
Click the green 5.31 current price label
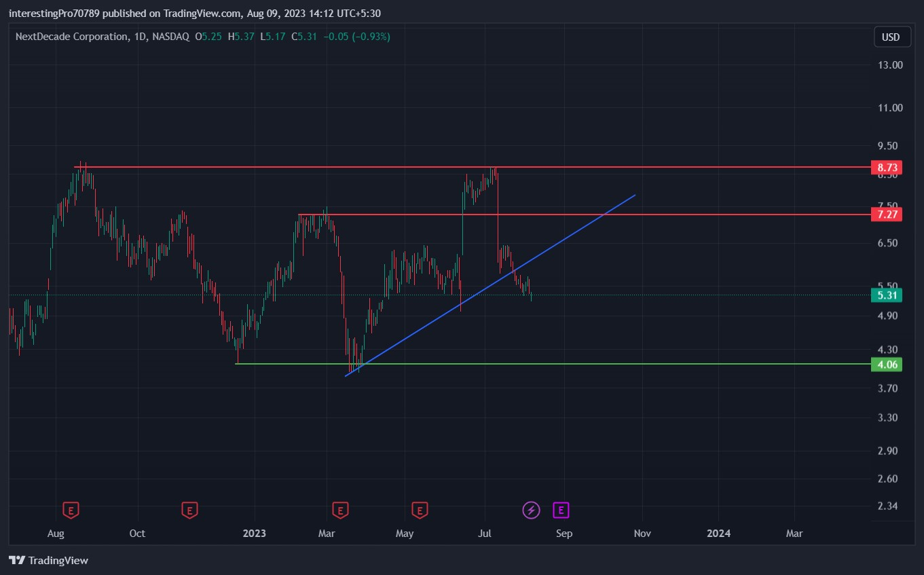tap(887, 295)
